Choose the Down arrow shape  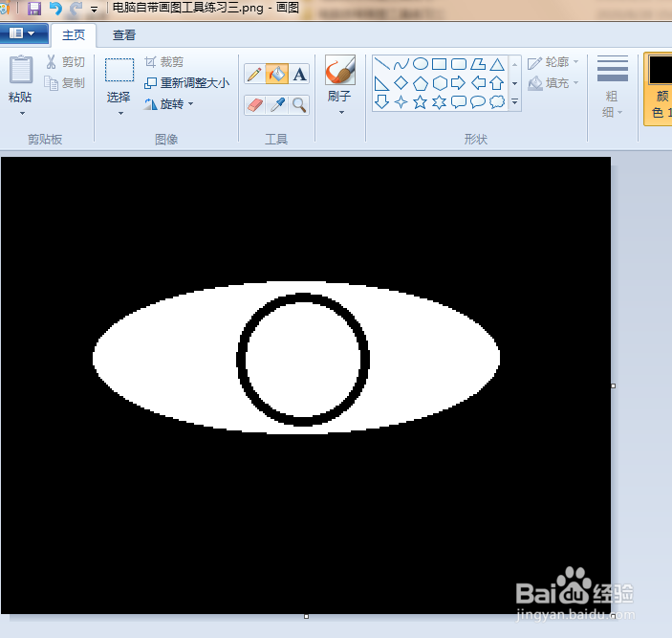[381, 102]
